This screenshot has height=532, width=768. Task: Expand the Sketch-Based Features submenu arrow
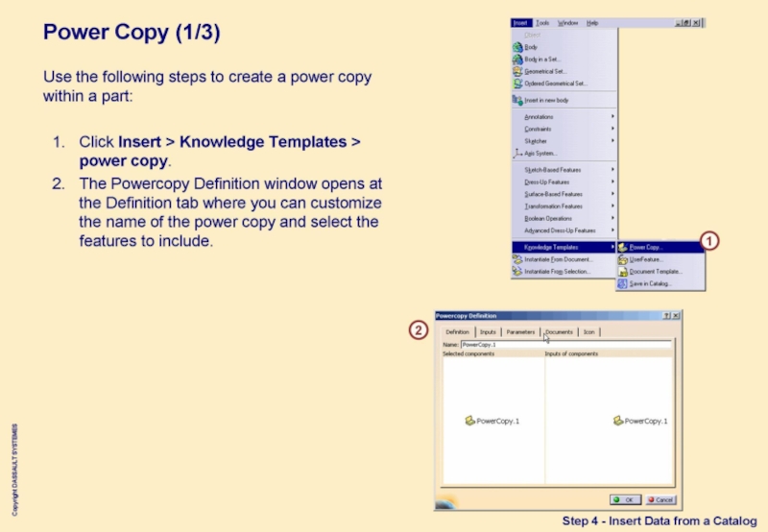pos(612,170)
